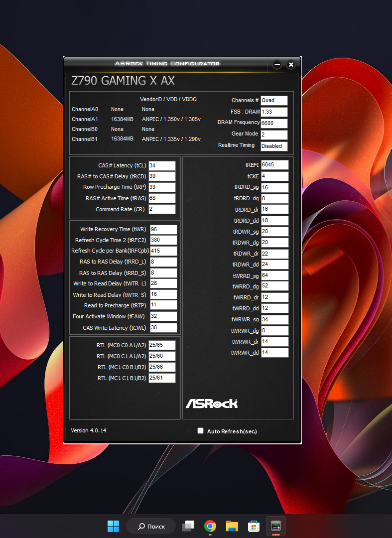Screen dimensions: 392x538
Task: Click the tRDRD_sg value field
Action: (275, 188)
